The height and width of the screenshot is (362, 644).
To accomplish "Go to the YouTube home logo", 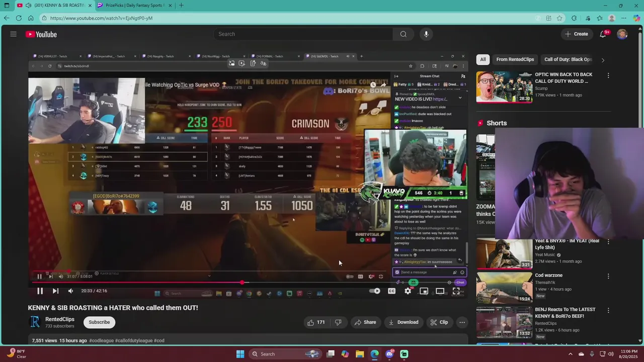I will pyautogui.click(x=41, y=34).
